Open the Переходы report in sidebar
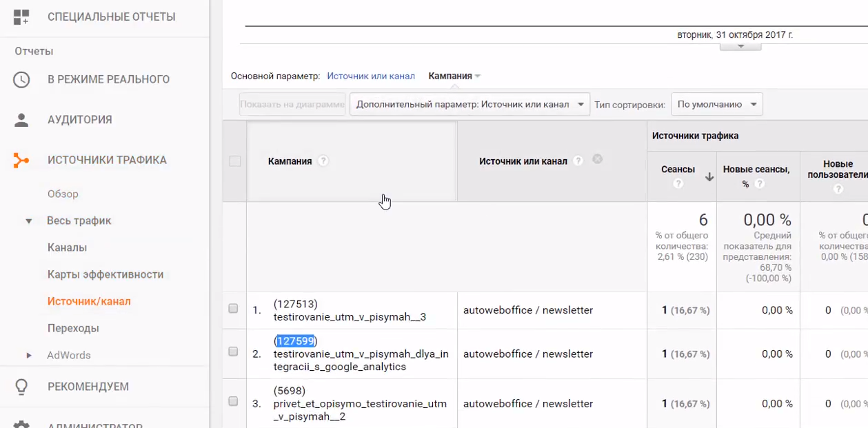This screenshot has width=868, height=428. 73,328
